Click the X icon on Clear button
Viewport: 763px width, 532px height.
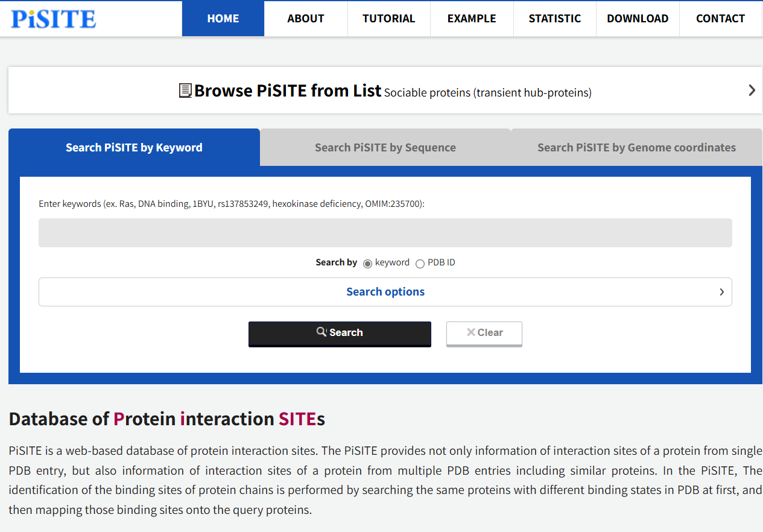click(471, 332)
